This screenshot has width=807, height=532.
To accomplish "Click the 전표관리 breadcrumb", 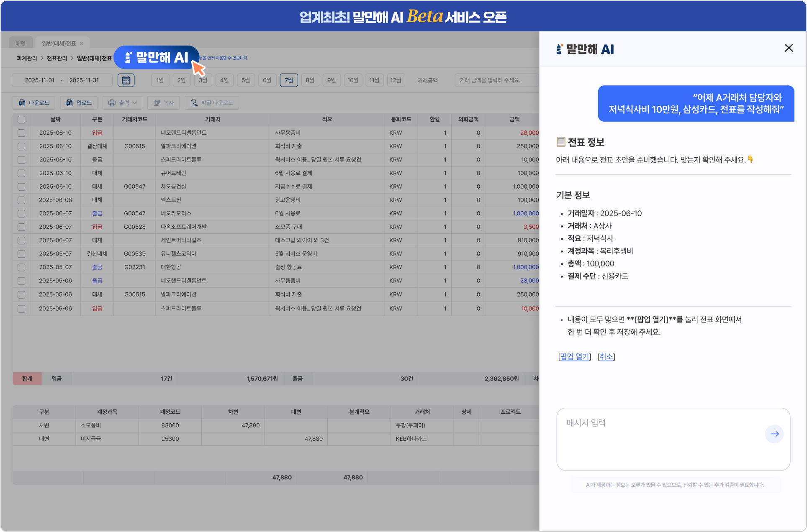I will point(57,58).
